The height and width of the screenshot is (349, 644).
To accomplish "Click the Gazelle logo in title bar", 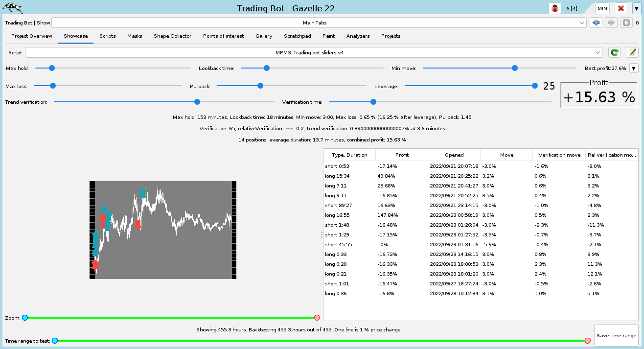I will click(13, 8).
